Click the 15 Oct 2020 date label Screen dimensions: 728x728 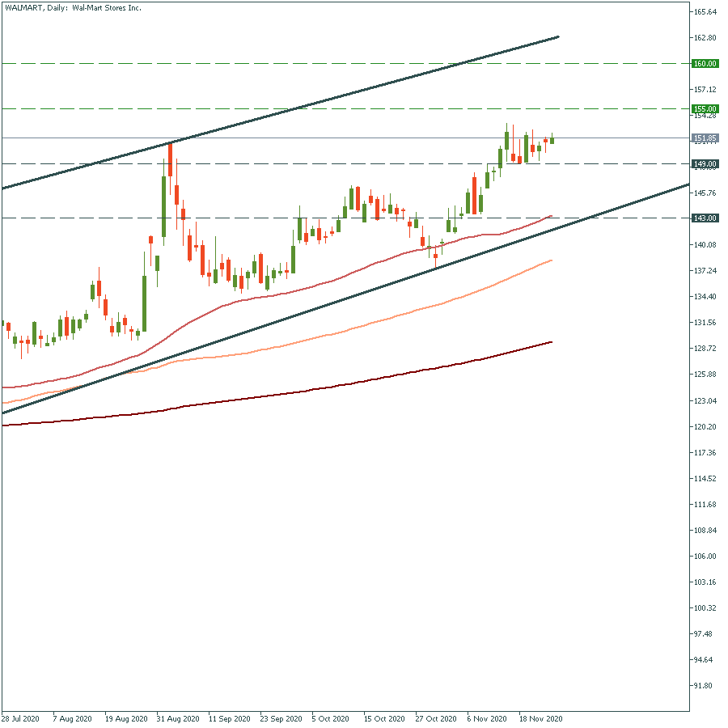[x=384, y=718]
